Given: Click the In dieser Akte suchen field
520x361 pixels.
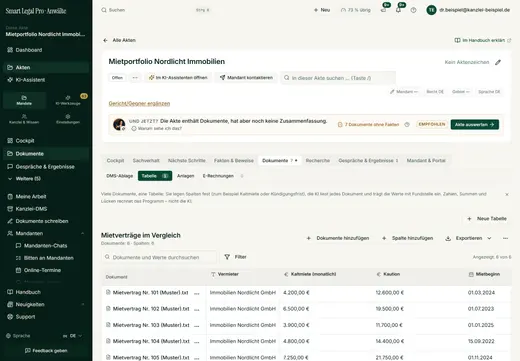Looking at the screenshot, I should [338, 78].
